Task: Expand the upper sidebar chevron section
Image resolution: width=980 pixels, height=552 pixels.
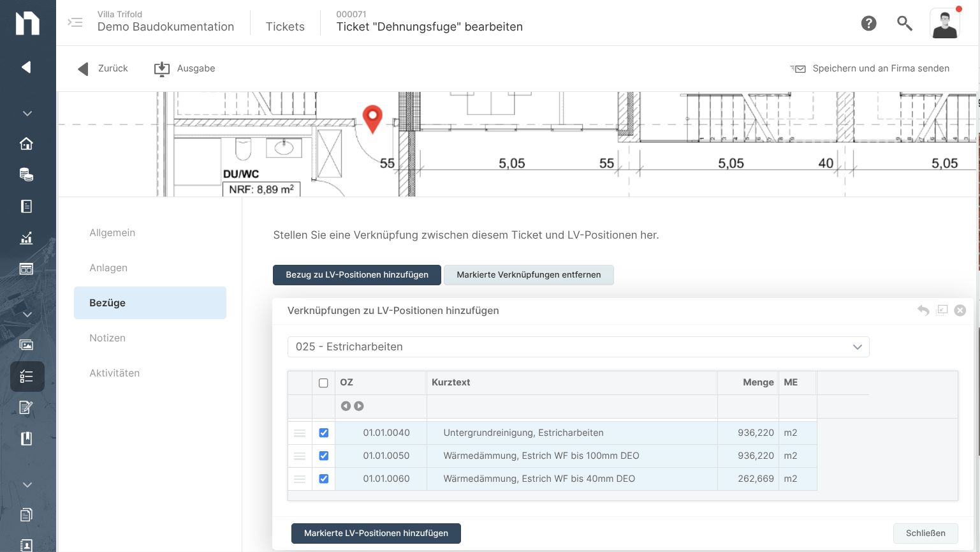Action: pyautogui.click(x=26, y=113)
